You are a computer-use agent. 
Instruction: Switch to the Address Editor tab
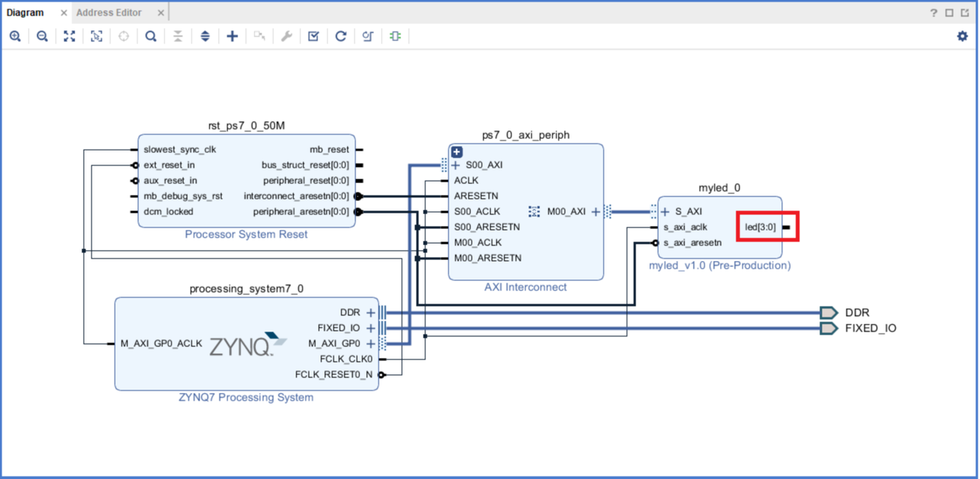(x=109, y=12)
